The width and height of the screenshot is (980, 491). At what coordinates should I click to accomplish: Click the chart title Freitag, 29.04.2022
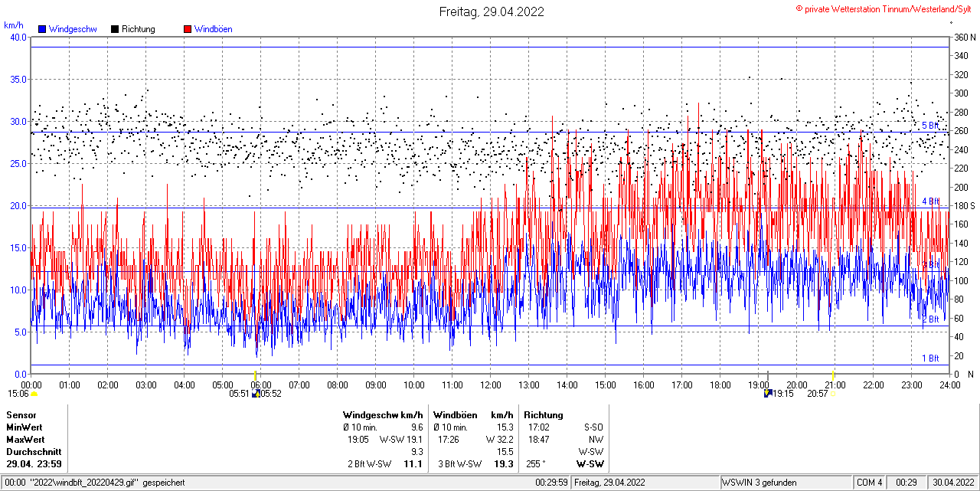(492, 11)
